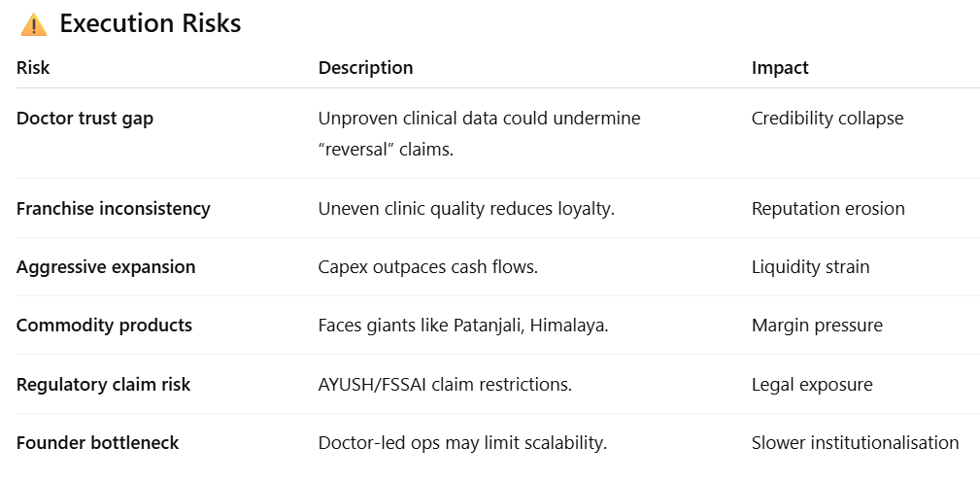Image resolution: width=980 pixels, height=482 pixels.
Task: Select the Regulatory claim risk cell
Action: click(x=103, y=385)
